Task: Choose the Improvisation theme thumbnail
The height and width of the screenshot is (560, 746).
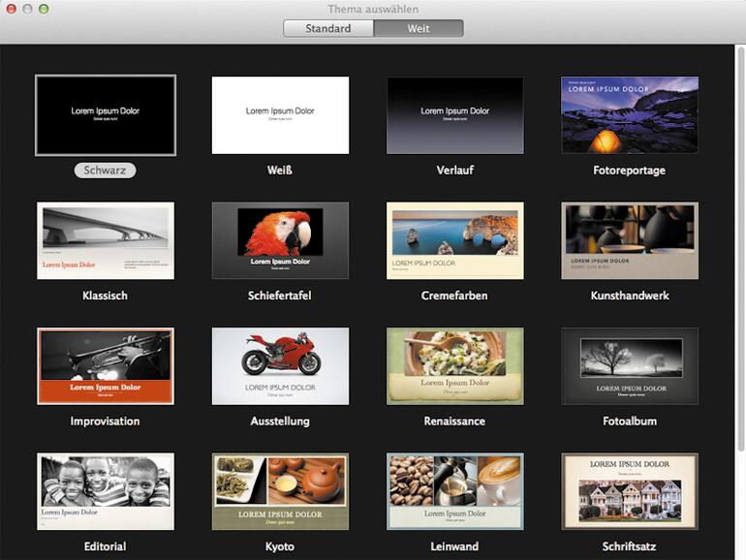Action: tap(106, 365)
